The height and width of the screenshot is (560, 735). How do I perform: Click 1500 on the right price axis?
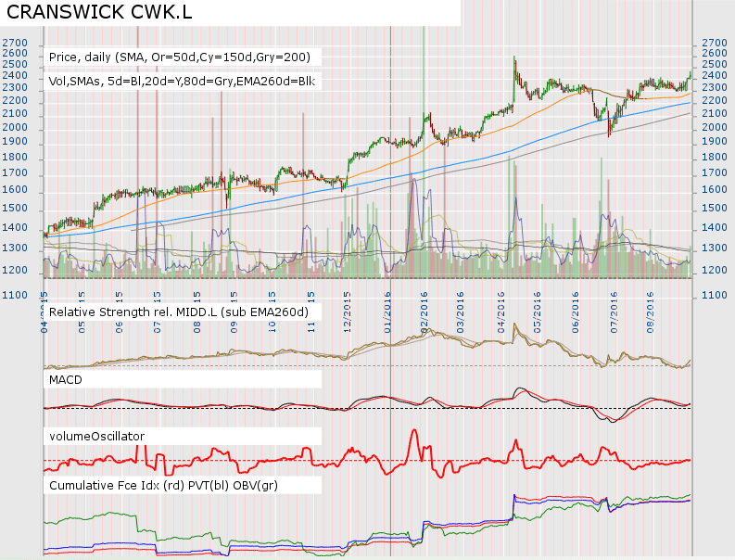tap(715, 208)
